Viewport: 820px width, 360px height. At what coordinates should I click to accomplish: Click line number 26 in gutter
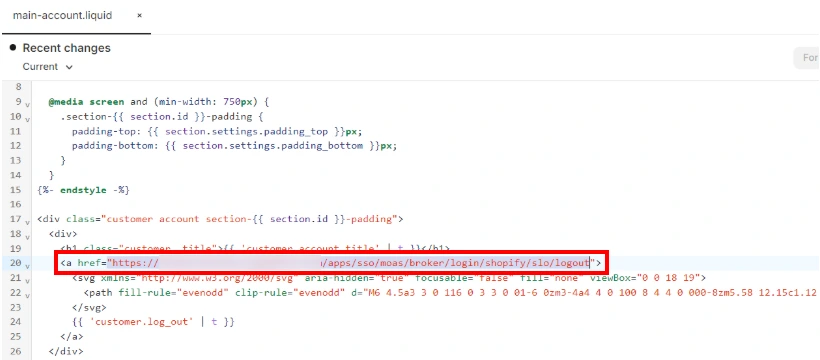point(16,351)
